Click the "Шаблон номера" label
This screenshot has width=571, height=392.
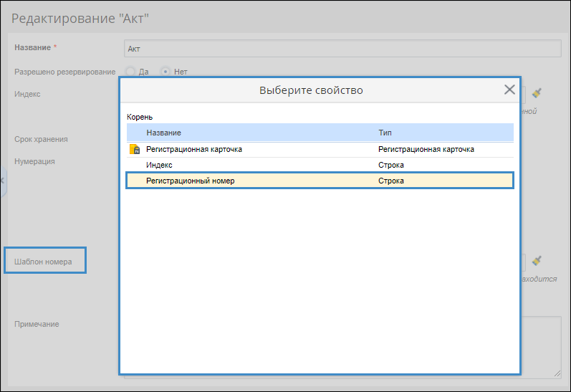tap(43, 262)
